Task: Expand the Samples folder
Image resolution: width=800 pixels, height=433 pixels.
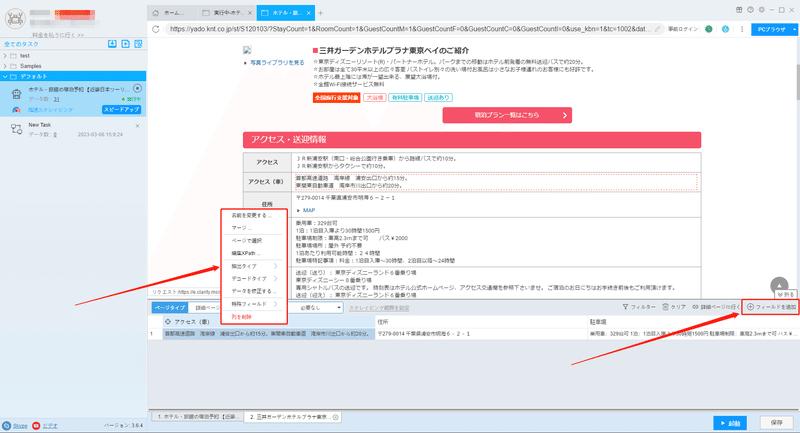Action: coord(5,66)
